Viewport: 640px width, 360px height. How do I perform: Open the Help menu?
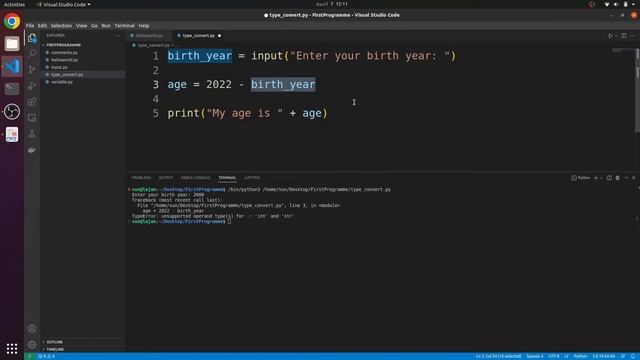click(144, 26)
